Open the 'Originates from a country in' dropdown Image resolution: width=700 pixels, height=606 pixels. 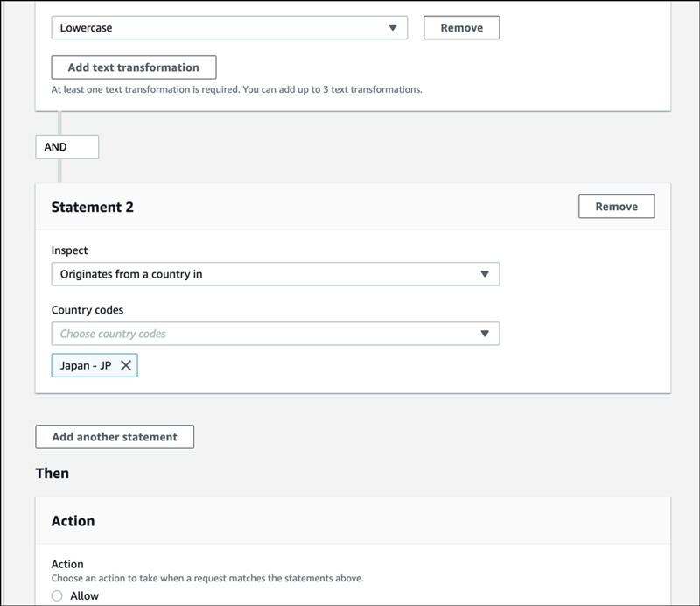click(x=262, y=274)
